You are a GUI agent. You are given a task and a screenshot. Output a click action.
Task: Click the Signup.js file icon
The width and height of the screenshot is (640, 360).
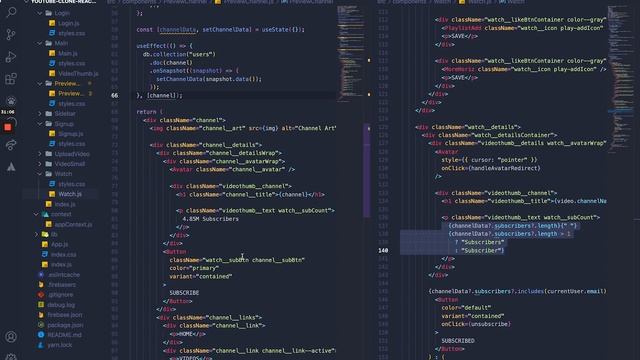[52, 133]
